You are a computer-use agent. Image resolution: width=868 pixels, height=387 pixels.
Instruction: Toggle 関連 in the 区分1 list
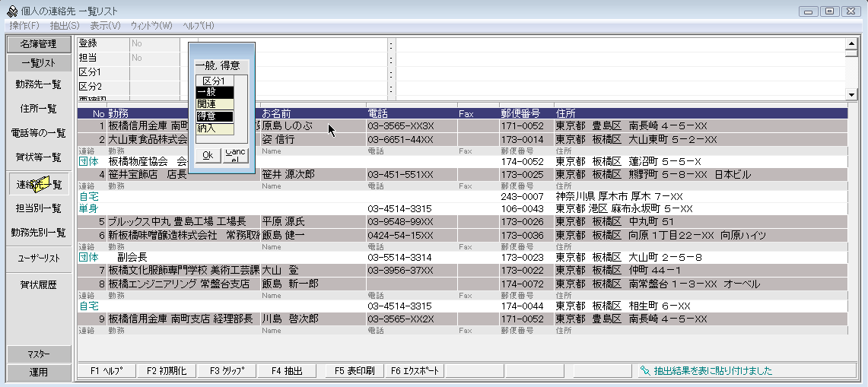215,104
